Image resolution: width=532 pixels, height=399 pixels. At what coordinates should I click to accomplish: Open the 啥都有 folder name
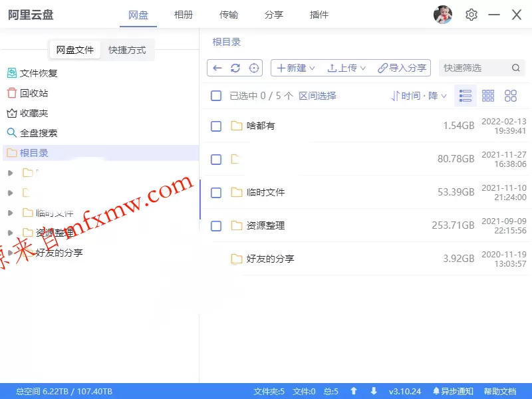(261, 126)
